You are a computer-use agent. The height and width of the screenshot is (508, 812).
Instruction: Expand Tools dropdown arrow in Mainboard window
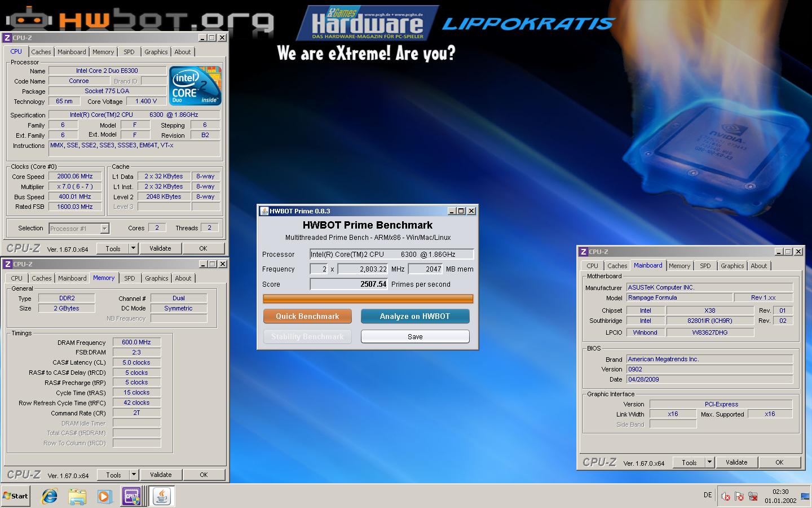tap(709, 462)
